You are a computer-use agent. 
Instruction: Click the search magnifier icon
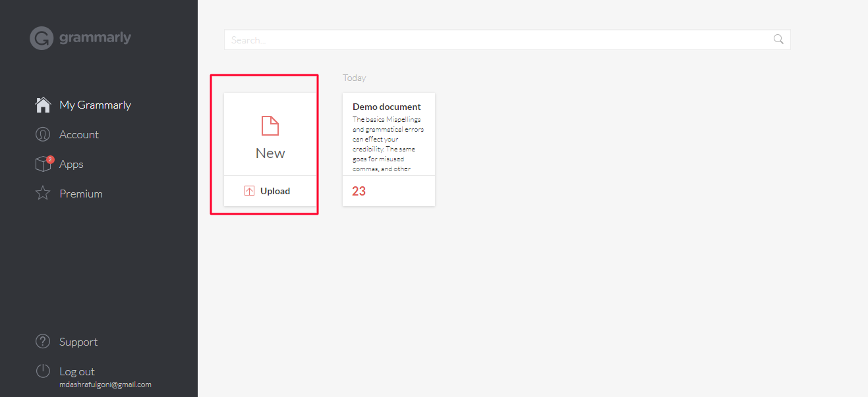point(778,40)
